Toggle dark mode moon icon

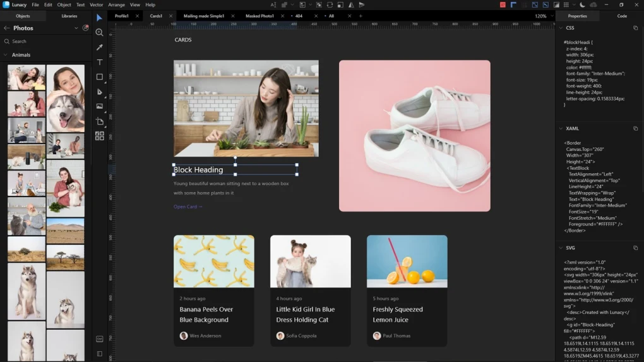(x=582, y=5)
